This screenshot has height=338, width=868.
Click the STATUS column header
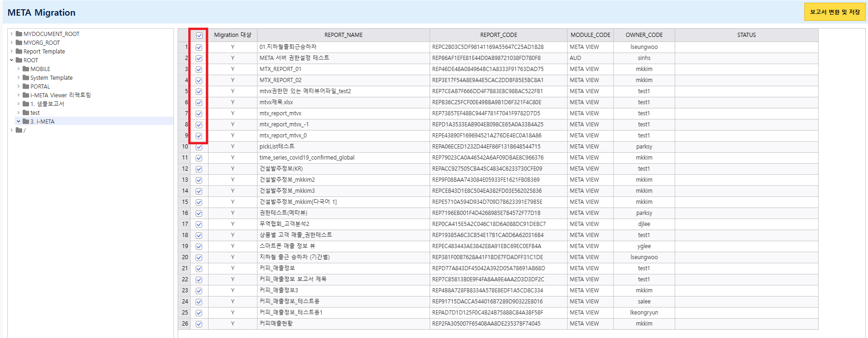coord(746,35)
